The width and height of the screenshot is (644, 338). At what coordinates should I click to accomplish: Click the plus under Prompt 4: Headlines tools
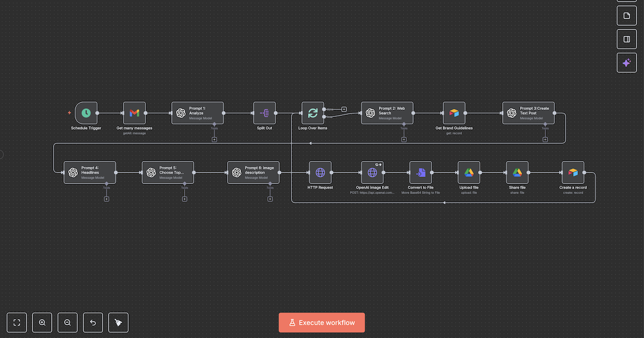pyautogui.click(x=106, y=199)
